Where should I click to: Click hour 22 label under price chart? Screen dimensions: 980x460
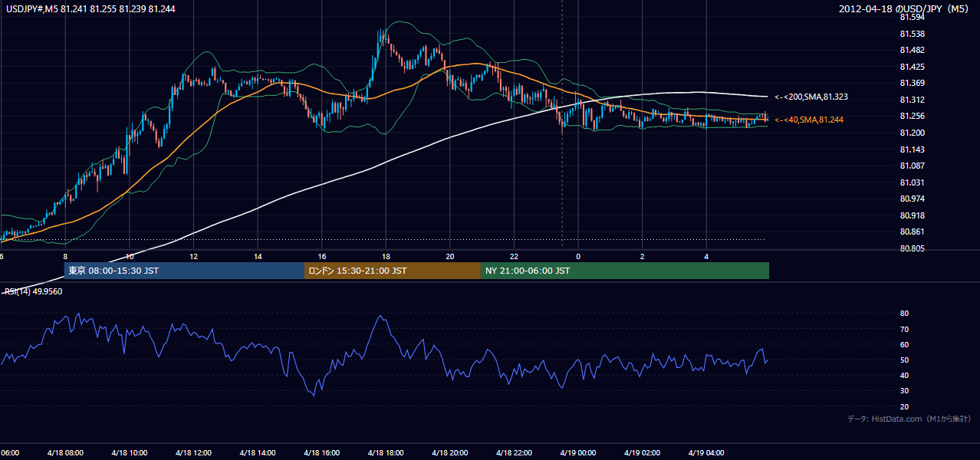coord(514,257)
